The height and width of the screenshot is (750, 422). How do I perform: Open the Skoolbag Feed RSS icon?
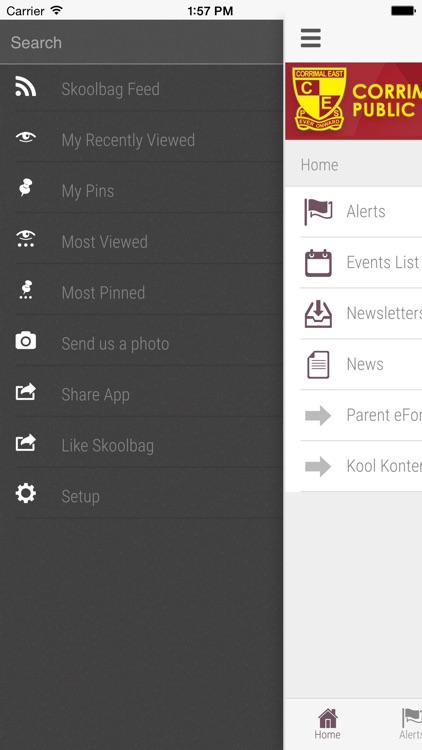25,87
